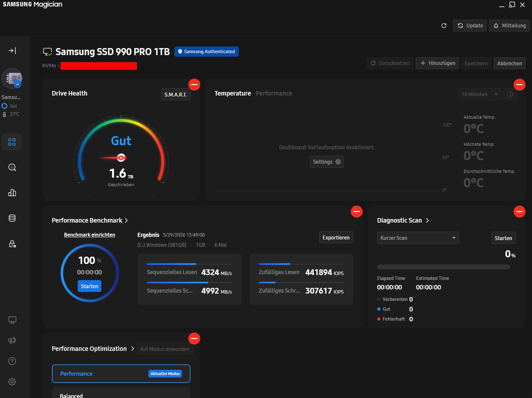
Task: Open drive details magnifier info icon
Action: point(12,167)
